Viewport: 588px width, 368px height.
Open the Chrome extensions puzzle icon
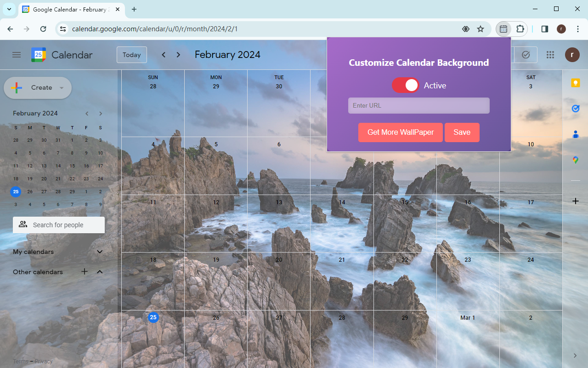520,29
